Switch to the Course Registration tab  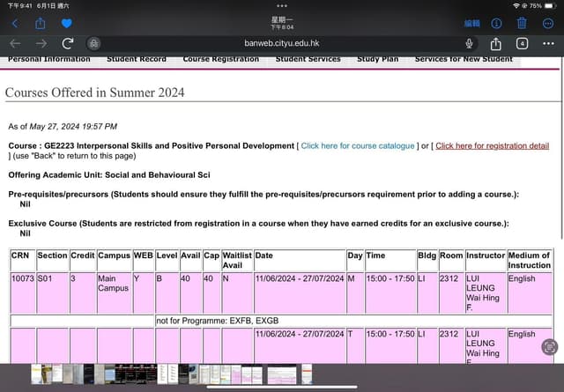(x=220, y=59)
